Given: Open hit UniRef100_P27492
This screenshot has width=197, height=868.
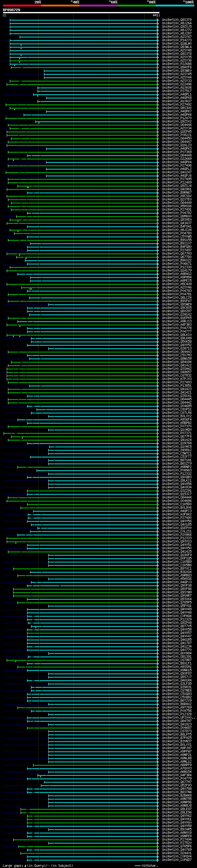Looking at the screenshot, I should (x=177, y=104).
